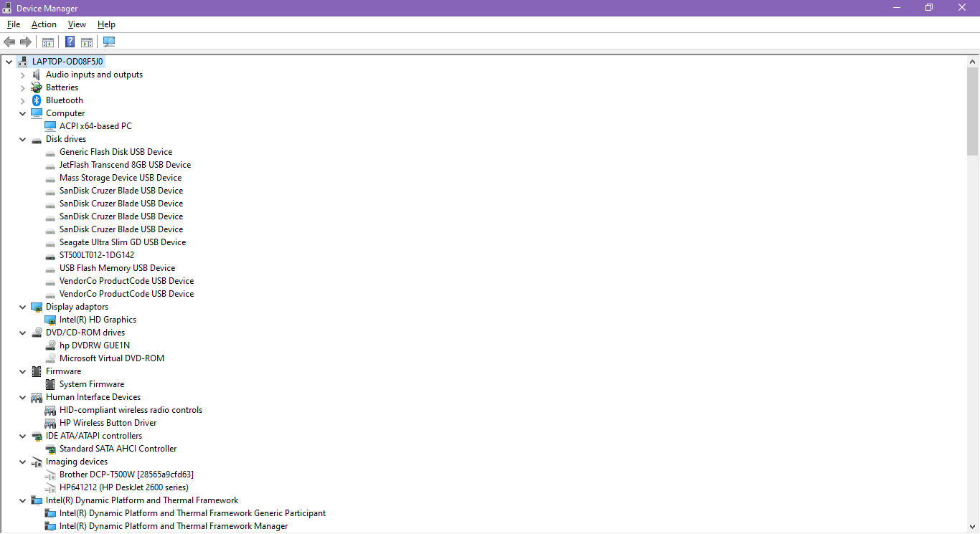This screenshot has height=534, width=980.
Task: Select HID-compliant wireless radio controls
Action: coord(131,410)
